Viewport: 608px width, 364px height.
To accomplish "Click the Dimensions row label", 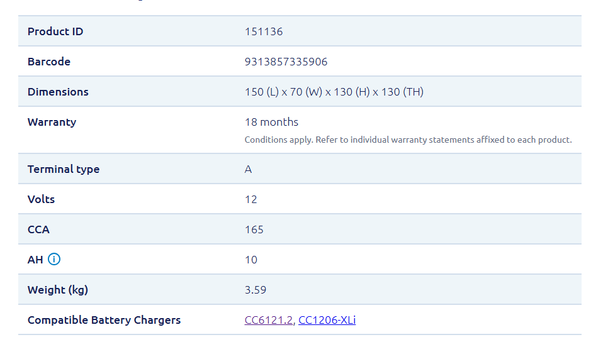I will [x=58, y=92].
